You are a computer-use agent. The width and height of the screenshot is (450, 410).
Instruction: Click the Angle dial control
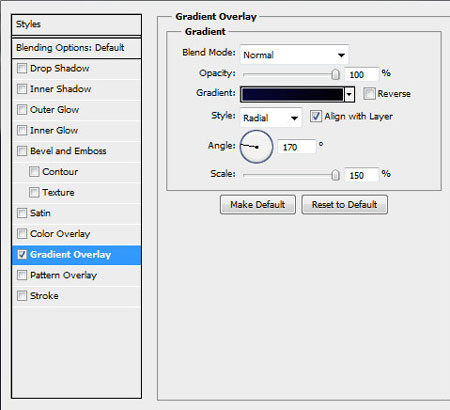[x=256, y=147]
